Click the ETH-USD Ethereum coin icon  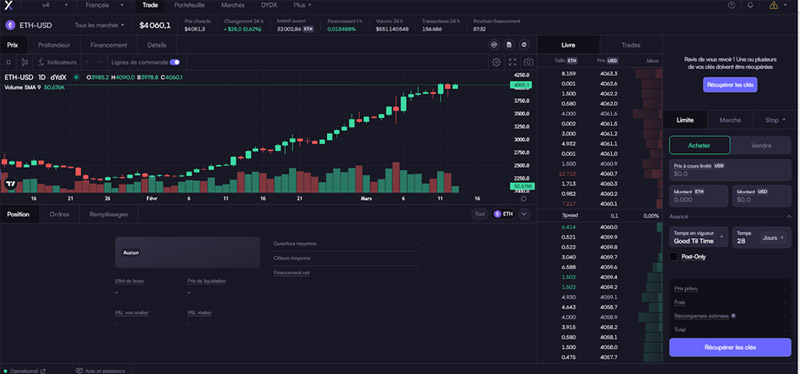point(10,25)
